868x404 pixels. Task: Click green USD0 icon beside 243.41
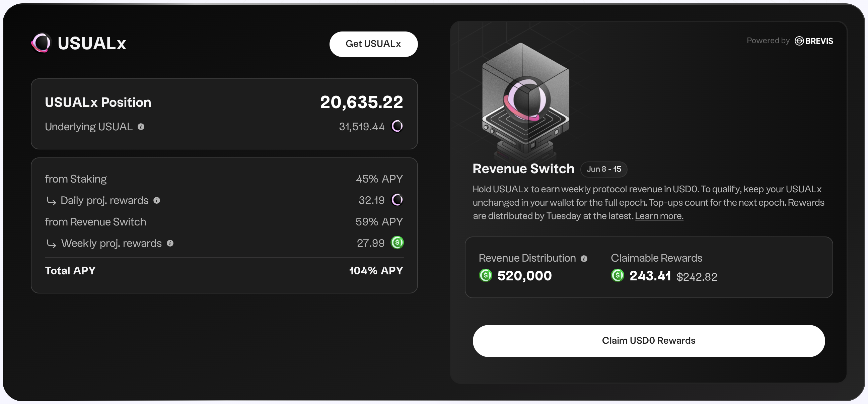point(617,276)
